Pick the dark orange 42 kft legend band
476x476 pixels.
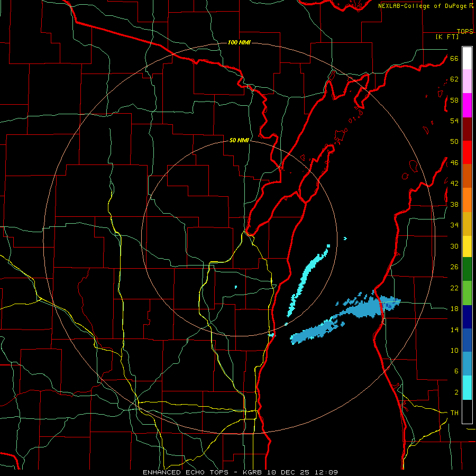(x=467, y=176)
